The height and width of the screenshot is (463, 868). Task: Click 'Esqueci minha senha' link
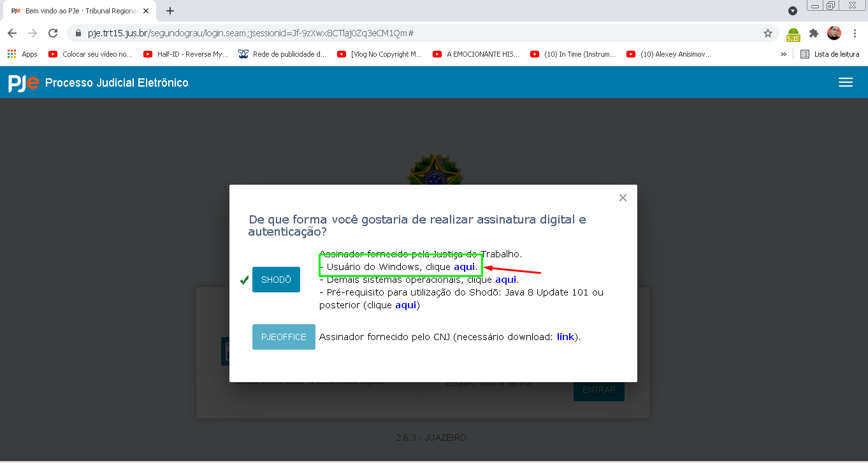pos(488,383)
